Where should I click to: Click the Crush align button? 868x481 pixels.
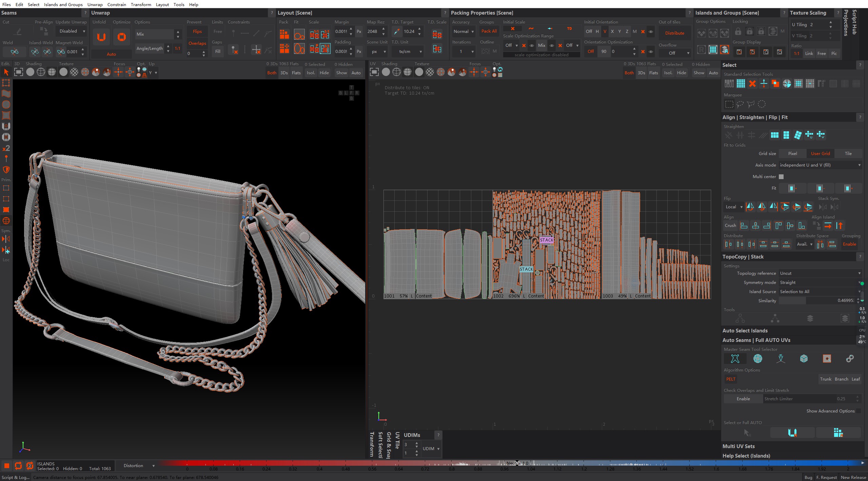pyautogui.click(x=730, y=226)
